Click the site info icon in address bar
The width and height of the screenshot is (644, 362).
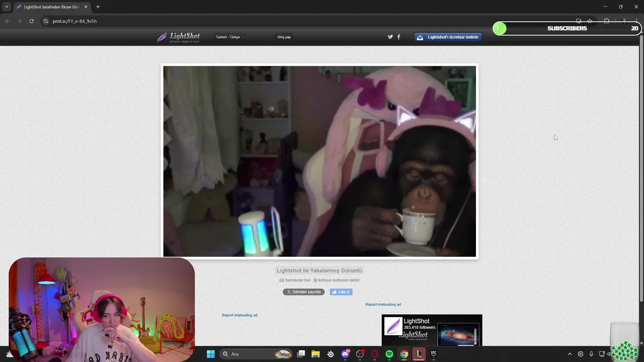point(46,21)
